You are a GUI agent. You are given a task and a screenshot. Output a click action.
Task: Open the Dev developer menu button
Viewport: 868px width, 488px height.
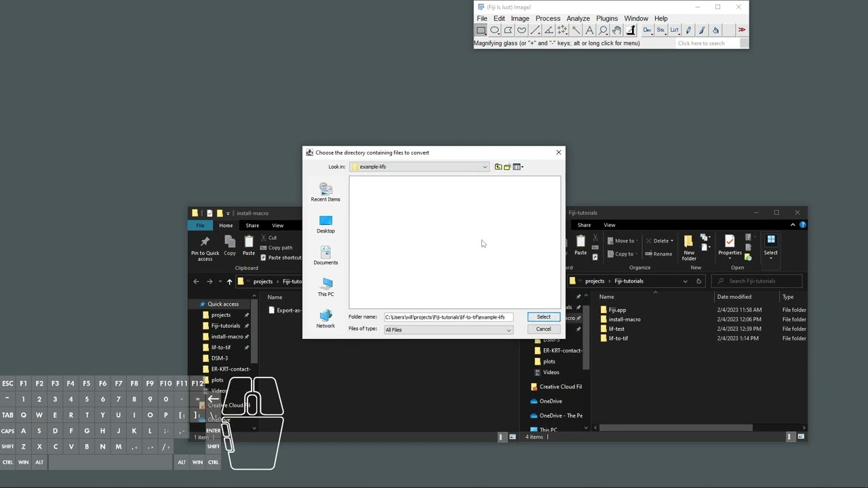point(647,30)
